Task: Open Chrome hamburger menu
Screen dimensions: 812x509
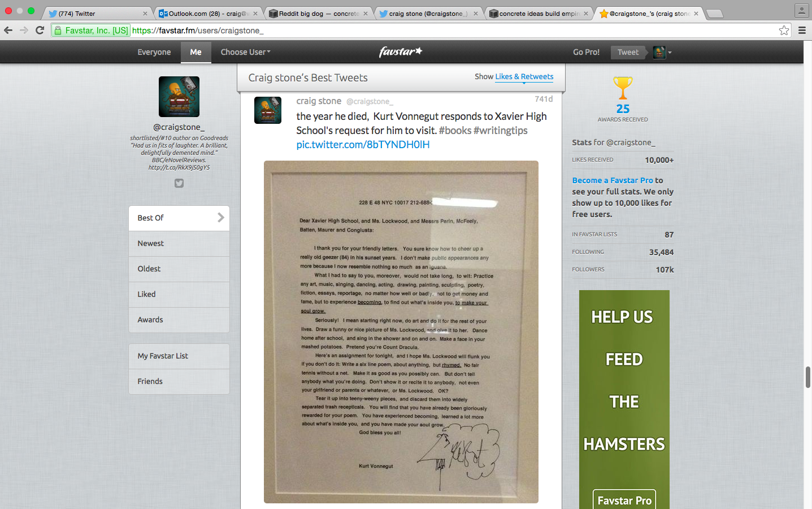Action: pyautogui.click(x=802, y=31)
